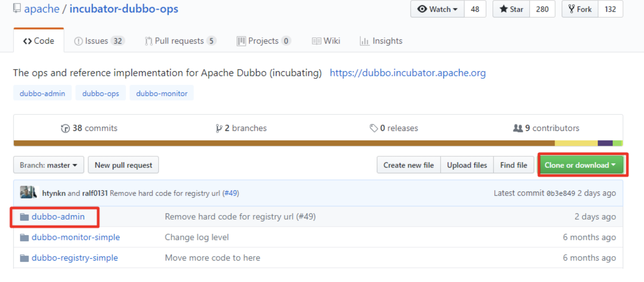View the 9 contributors list
The width and height of the screenshot is (644, 282).
546,128
